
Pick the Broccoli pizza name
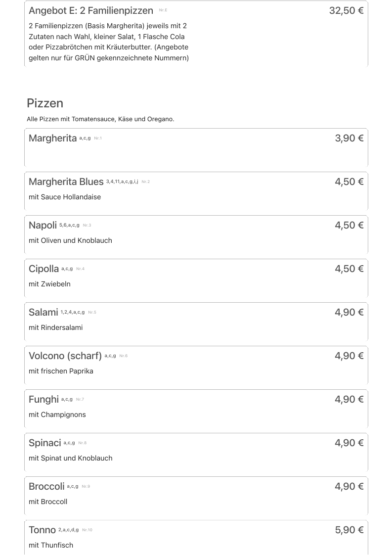pos(47,487)
